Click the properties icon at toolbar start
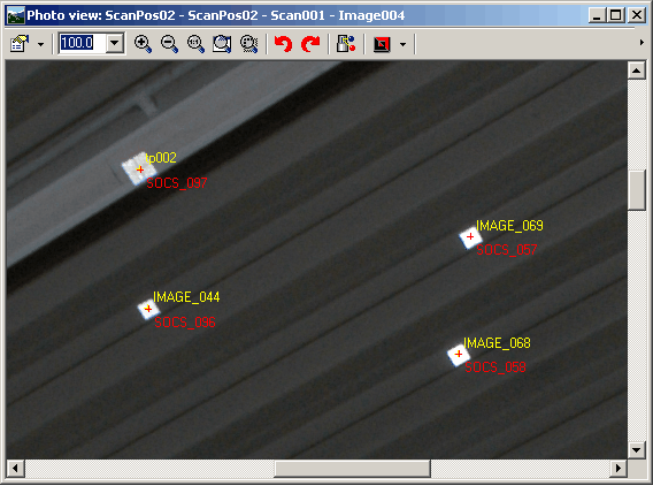Image resolution: width=653 pixels, height=485 pixels. click(20, 44)
